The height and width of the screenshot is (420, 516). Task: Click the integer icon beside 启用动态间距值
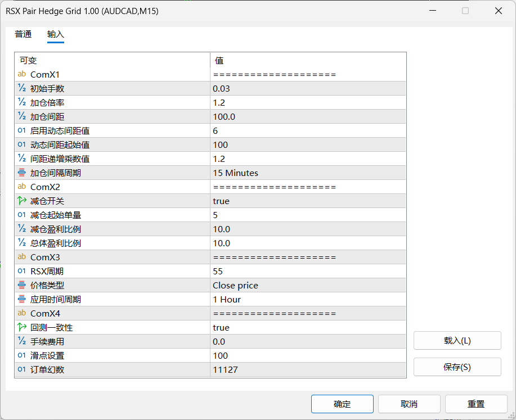pyautogui.click(x=22, y=130)
